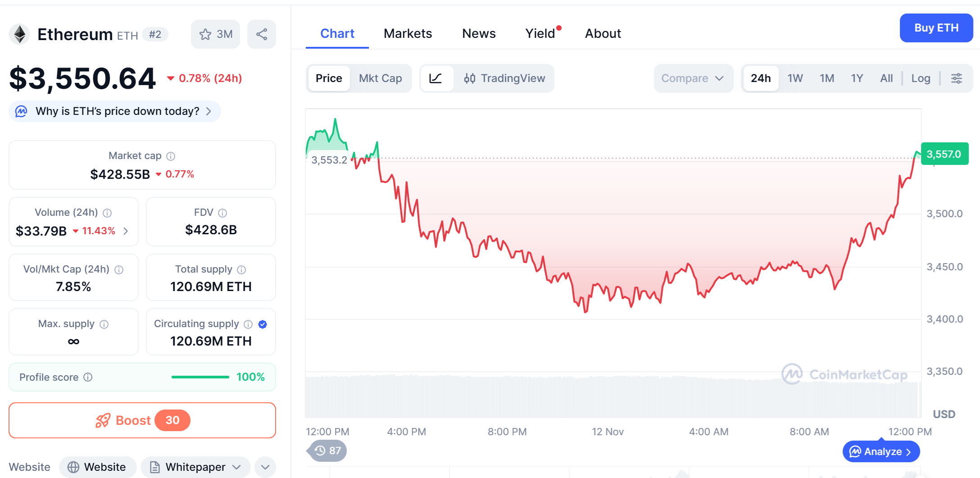Click the Buy ETH button
The width and height of the screenshot is (980, 478).
tap(936, 28)
